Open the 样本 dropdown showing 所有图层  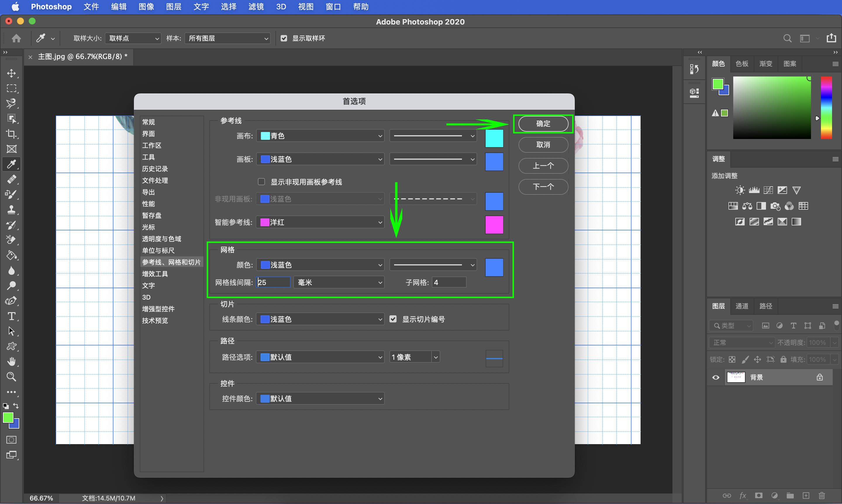click(x=227, y=38)
